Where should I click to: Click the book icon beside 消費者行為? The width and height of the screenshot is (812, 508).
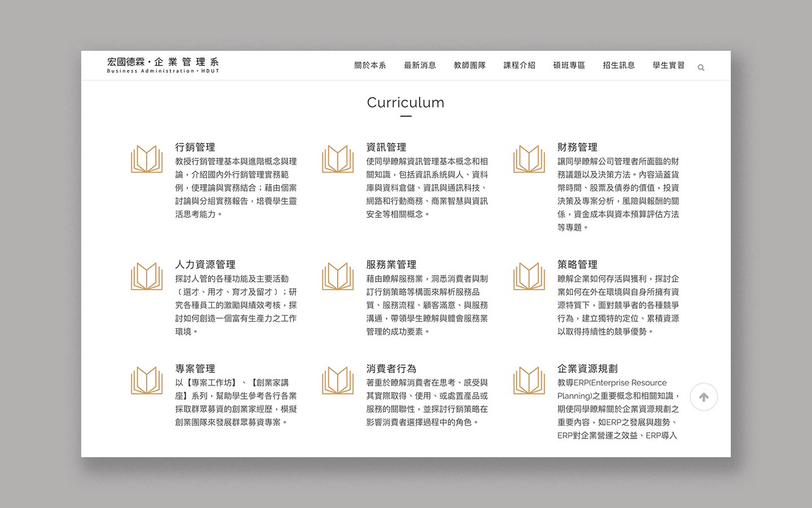coord(338,380)
